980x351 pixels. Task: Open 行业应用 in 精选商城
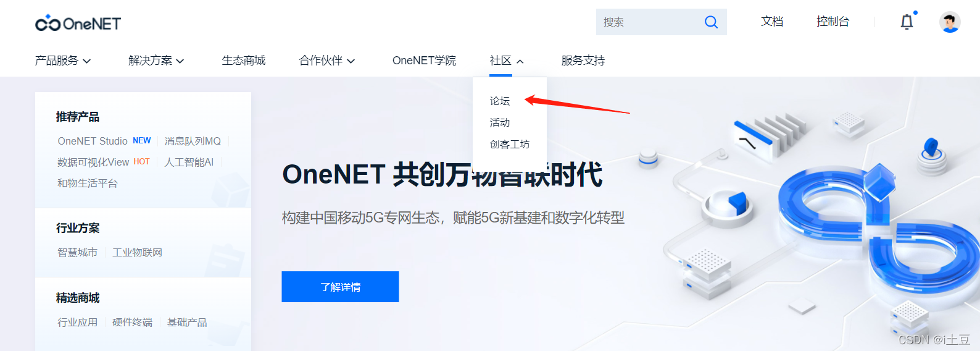tap(78, 322)
